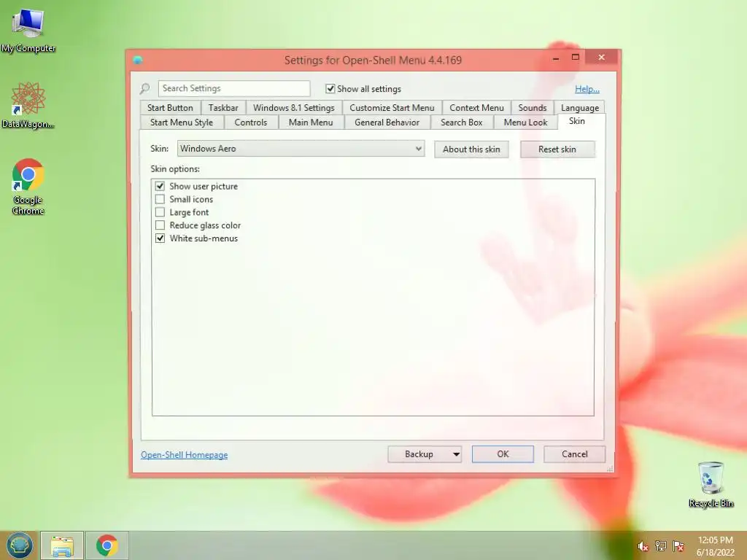
Task: Enable Large font skin option
Action: 160,212
